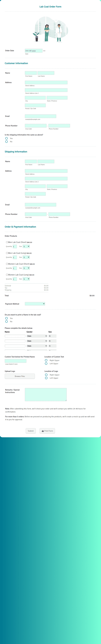Click customer Area Code field
The image size is (101, 644).
tap(36, 126)
